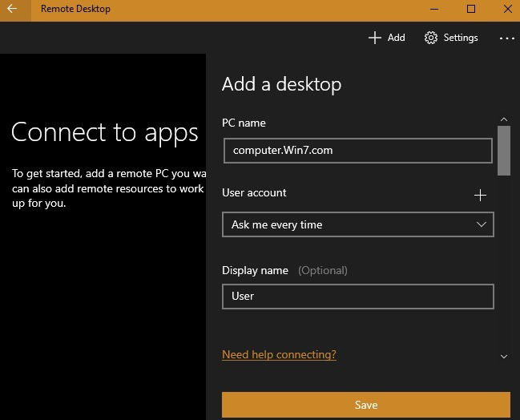Add a user account with the plus icon
The width and height of the screenshot is (520, 420).
point(480,196)
